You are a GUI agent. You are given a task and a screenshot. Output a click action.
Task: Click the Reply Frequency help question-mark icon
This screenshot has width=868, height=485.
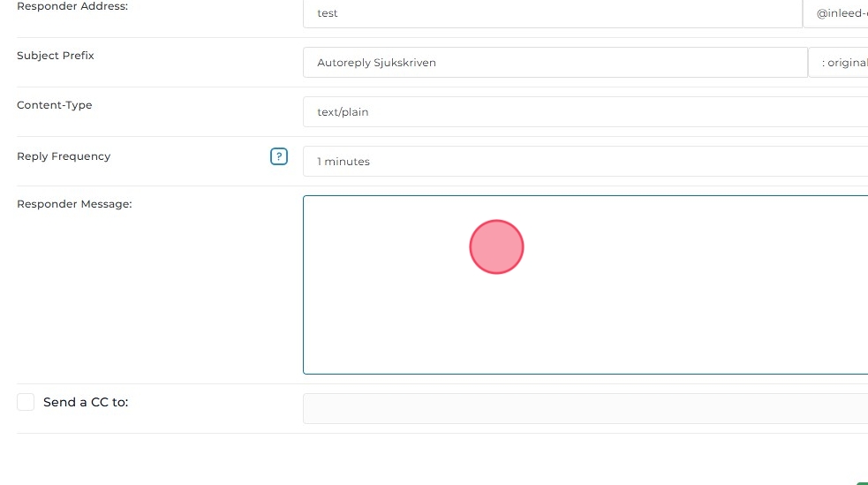tap(279, 157)
